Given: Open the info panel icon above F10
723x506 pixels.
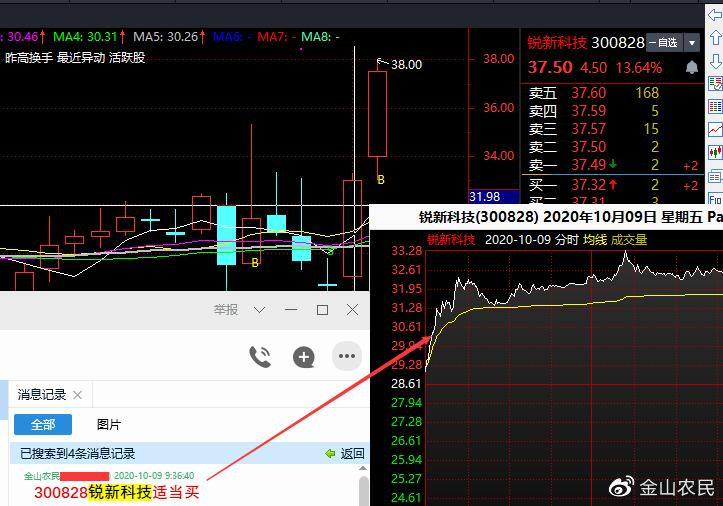Looking at the screenshot, I should tap(715, 176).
